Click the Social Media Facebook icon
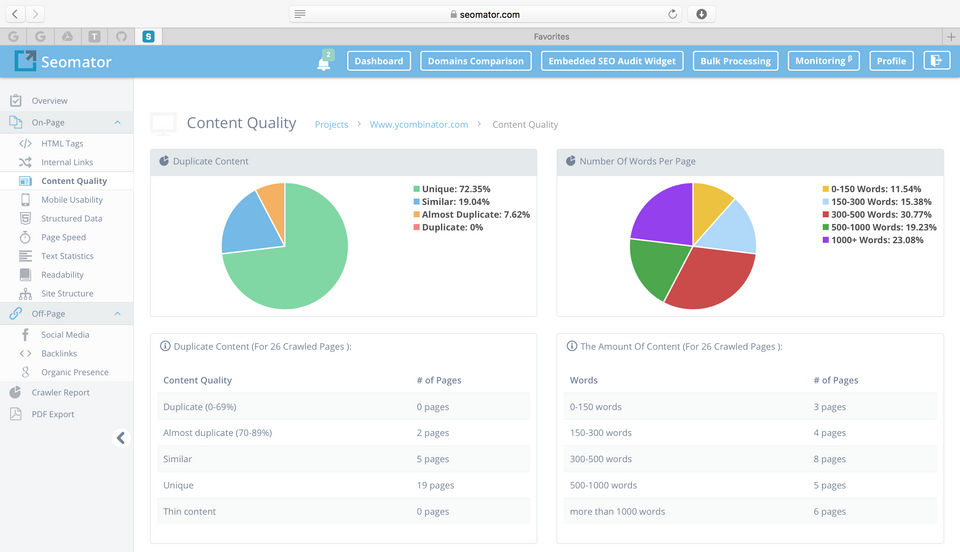This screenshot has width=960, height=552. click(25, 335)
